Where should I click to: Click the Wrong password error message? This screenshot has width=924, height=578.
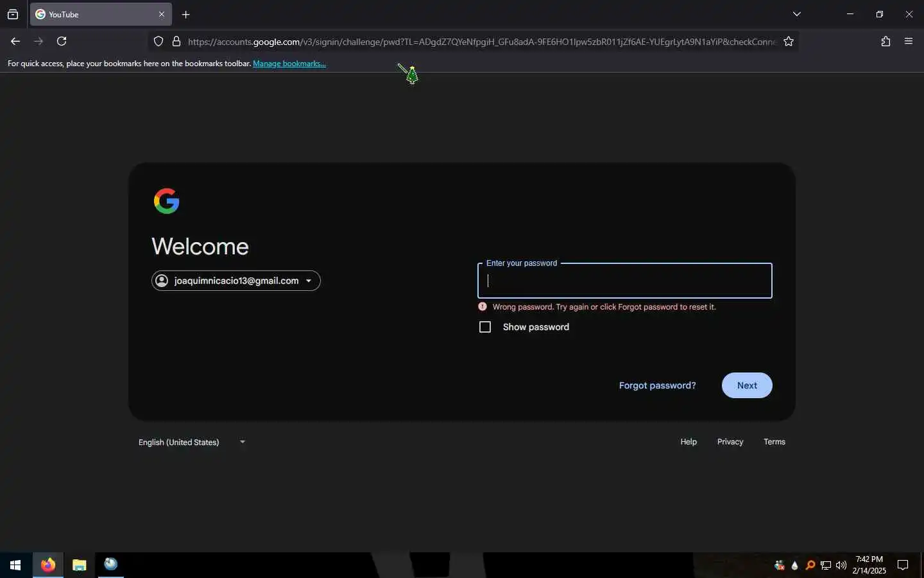pos(604,307)
